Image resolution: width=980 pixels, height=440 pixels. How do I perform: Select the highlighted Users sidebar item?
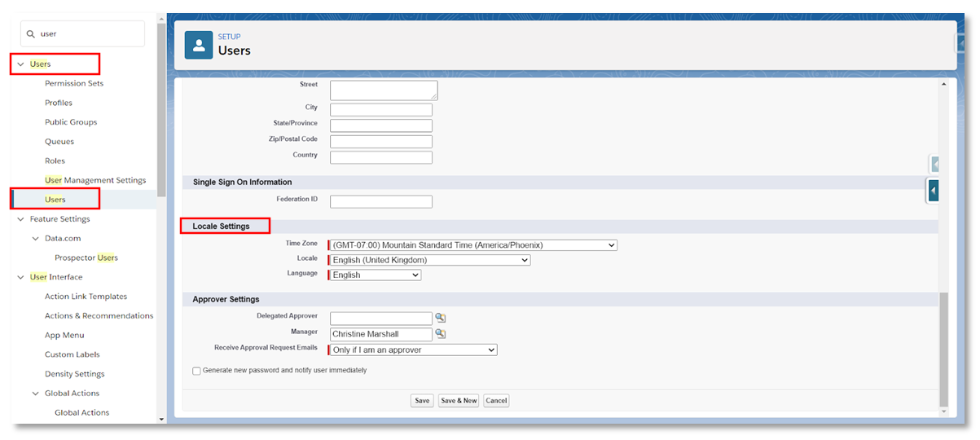click(x=55, y=200)
